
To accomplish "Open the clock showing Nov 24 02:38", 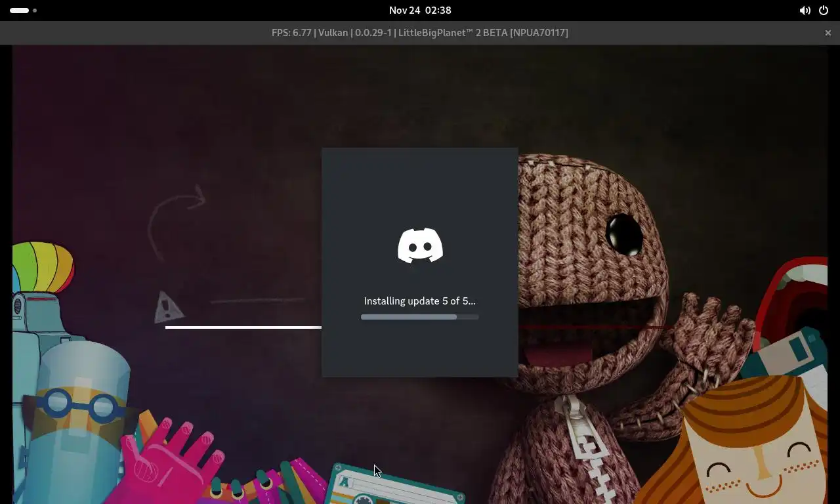I will 420,10.
